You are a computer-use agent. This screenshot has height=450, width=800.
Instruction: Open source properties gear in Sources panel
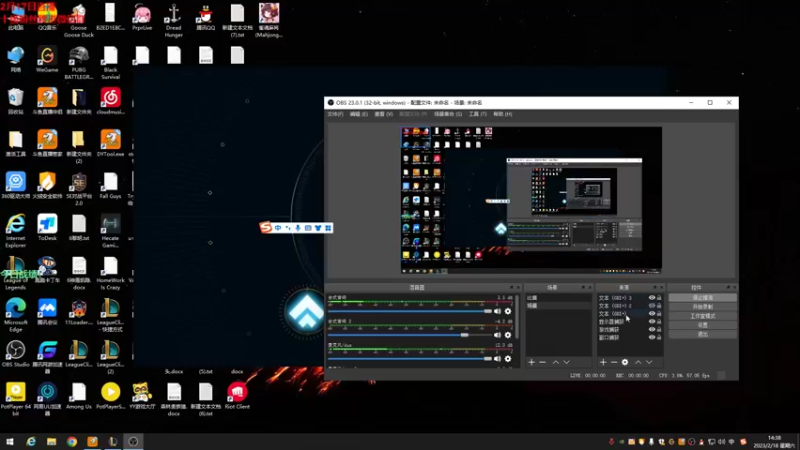pos(625,362)
